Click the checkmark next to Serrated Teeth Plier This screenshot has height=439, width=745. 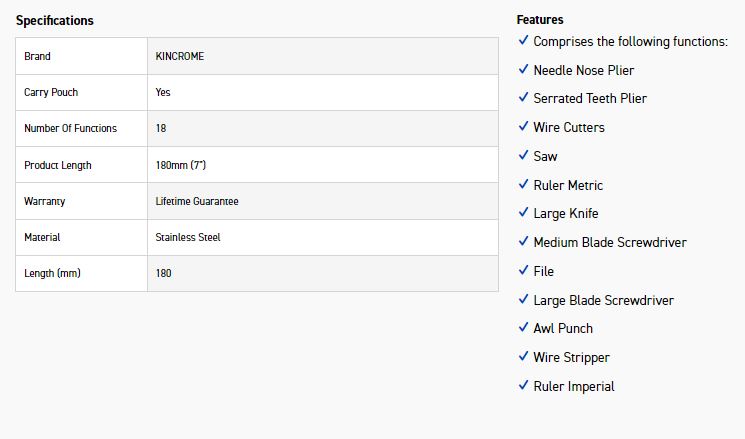click(523, 97)
